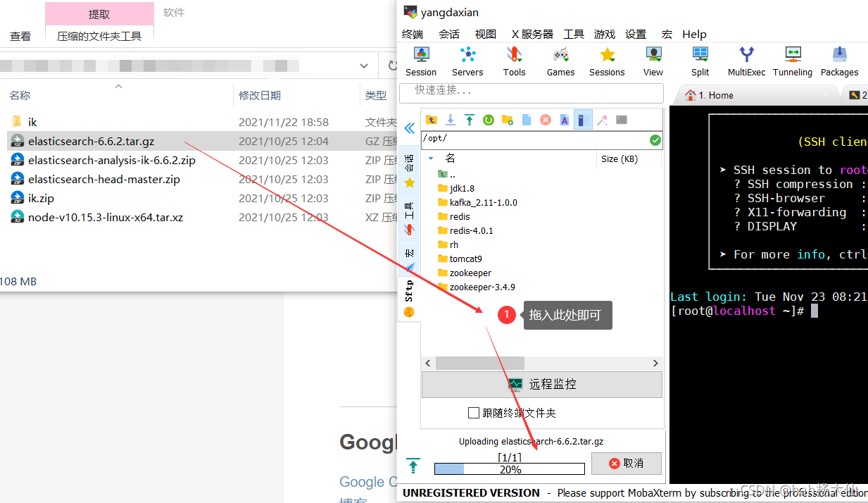Open the 终端 menu

tap(413, 34)
